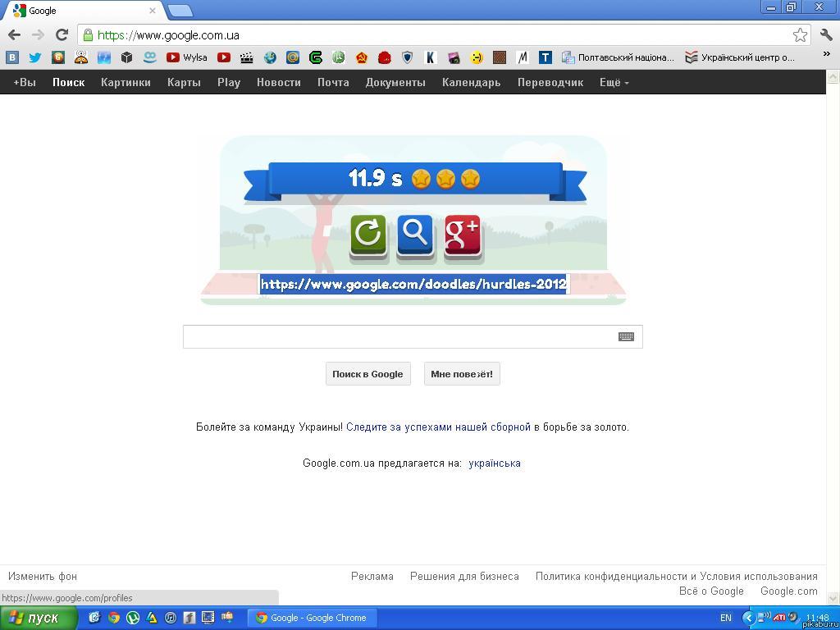840x630 pixels.
Task: Open Картинки in Google top bar
Action: click(x=126, y=82)
